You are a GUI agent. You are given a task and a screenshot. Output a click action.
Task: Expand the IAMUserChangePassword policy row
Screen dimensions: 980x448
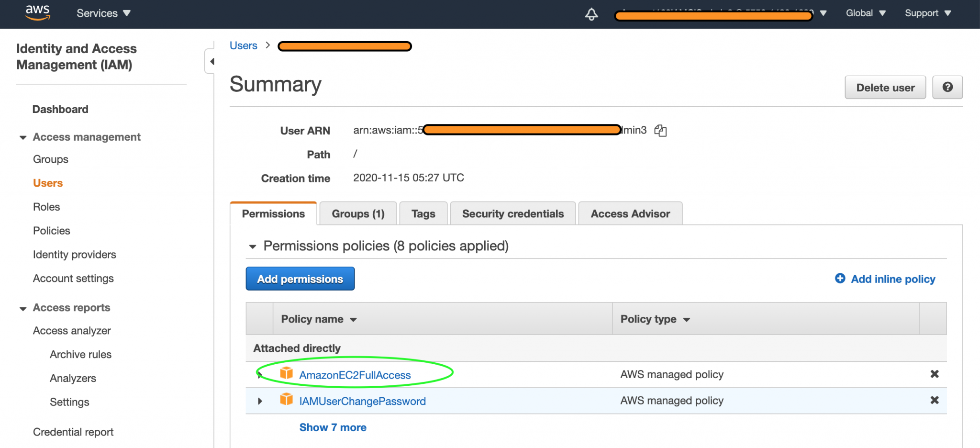point(260,401)
